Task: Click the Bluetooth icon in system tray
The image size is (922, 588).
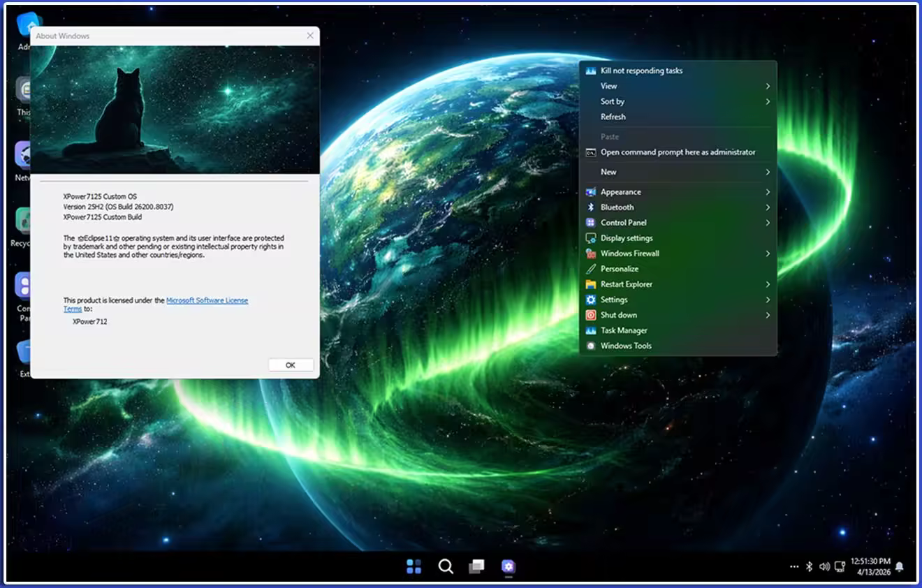Action: (x=809, y=566)
